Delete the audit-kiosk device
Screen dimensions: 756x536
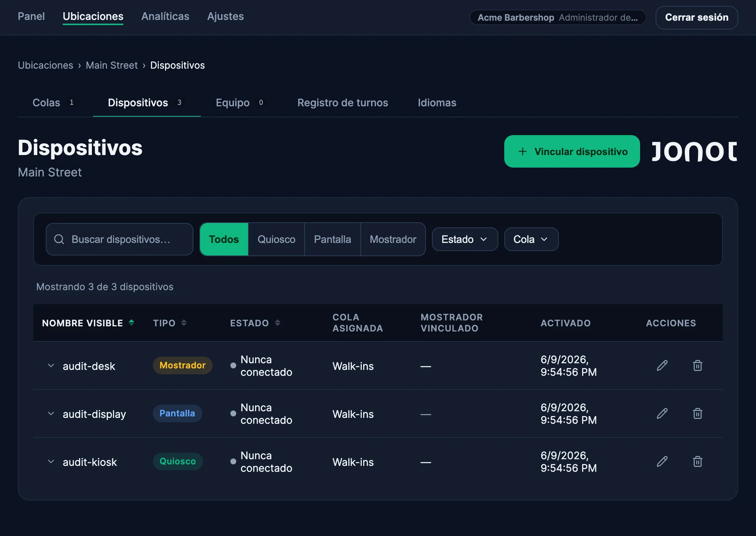coord(697,461)
